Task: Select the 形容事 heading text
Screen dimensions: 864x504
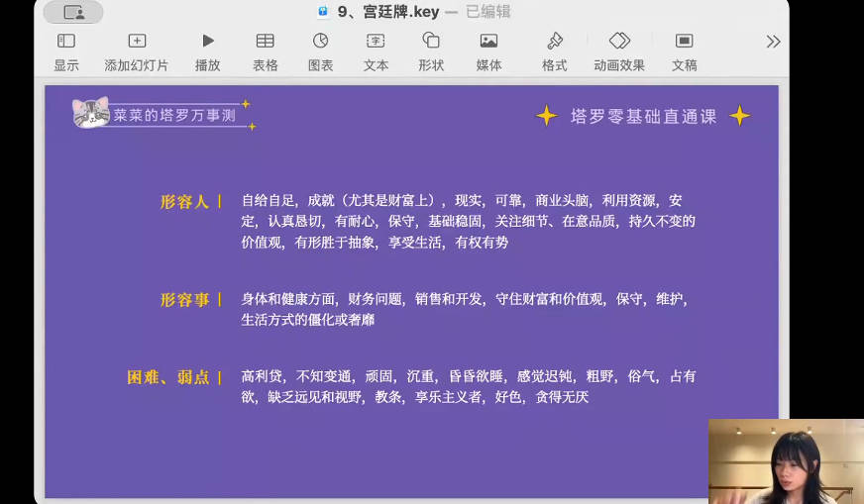Action: (184, 299)
